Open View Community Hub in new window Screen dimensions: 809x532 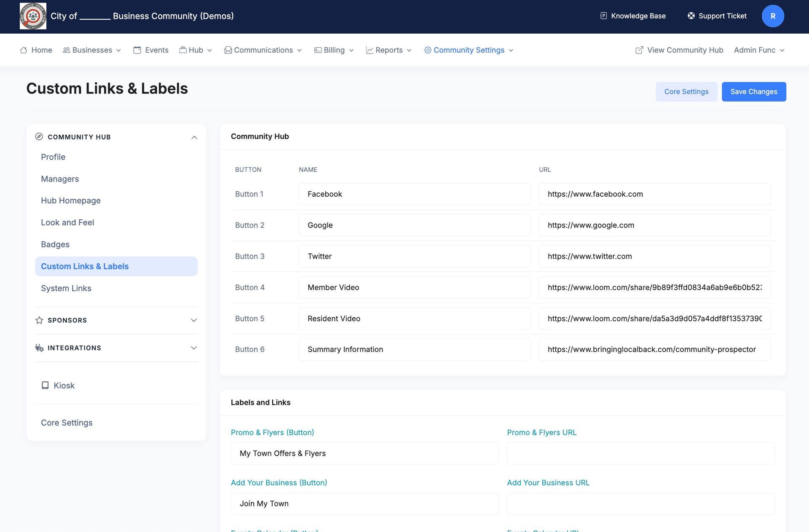[x=679, y=50]
